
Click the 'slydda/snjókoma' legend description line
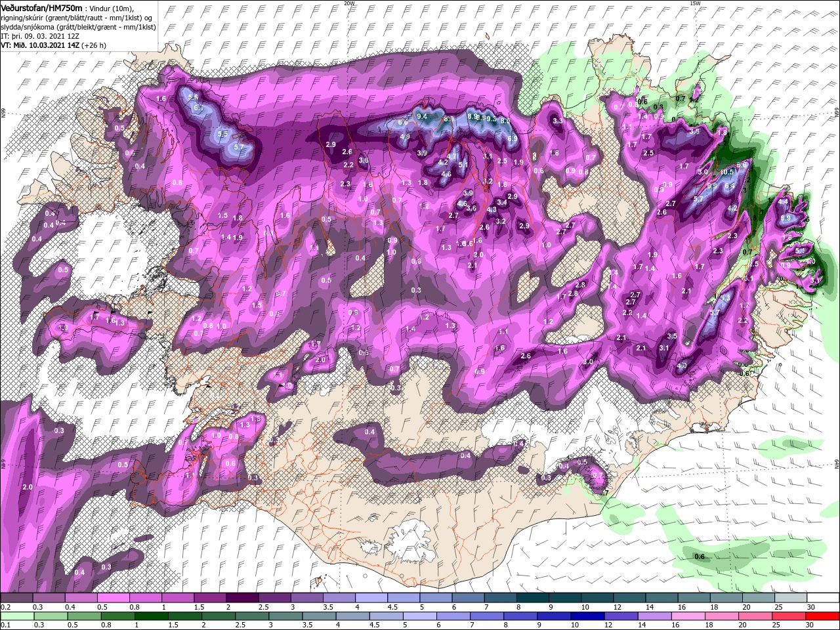click(77, 26)
